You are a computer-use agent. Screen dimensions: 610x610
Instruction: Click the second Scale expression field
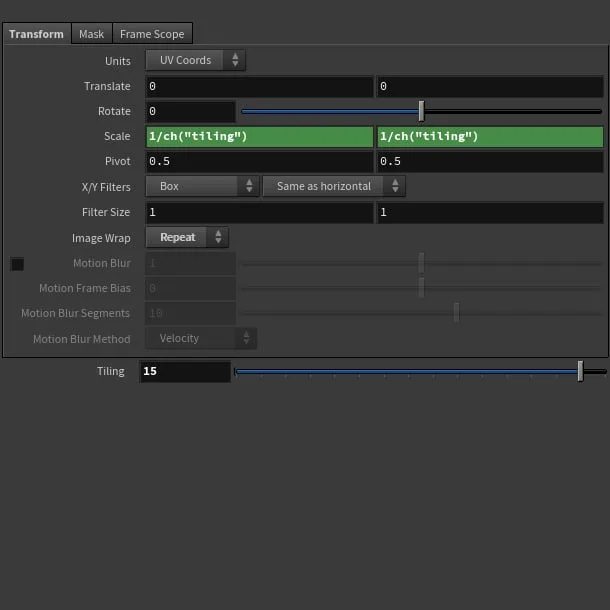(490, 137)
